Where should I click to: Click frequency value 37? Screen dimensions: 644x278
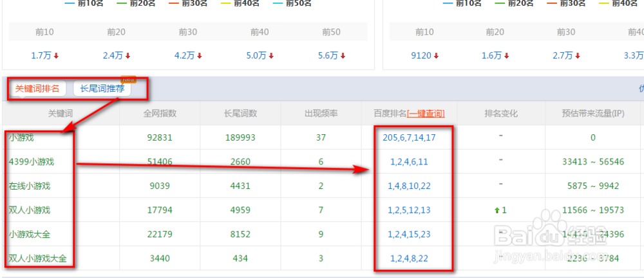pos(321,138)
